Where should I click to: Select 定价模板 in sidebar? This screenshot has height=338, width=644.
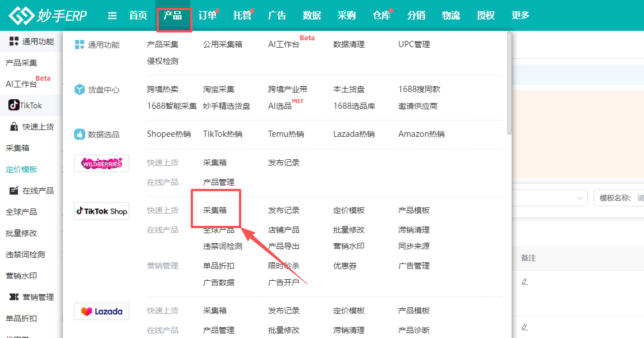click(x=21, y=169)
